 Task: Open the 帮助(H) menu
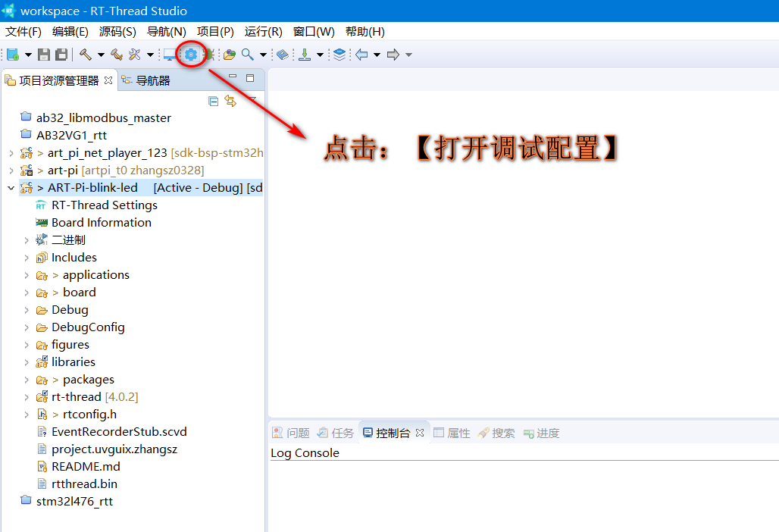tap(365, 32)
